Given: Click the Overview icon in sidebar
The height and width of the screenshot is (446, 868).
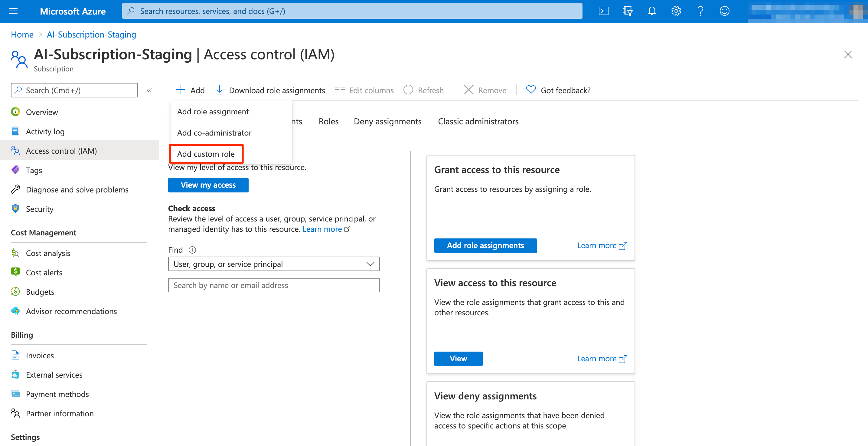Looking at the screenshot, I should click(15, 112).
